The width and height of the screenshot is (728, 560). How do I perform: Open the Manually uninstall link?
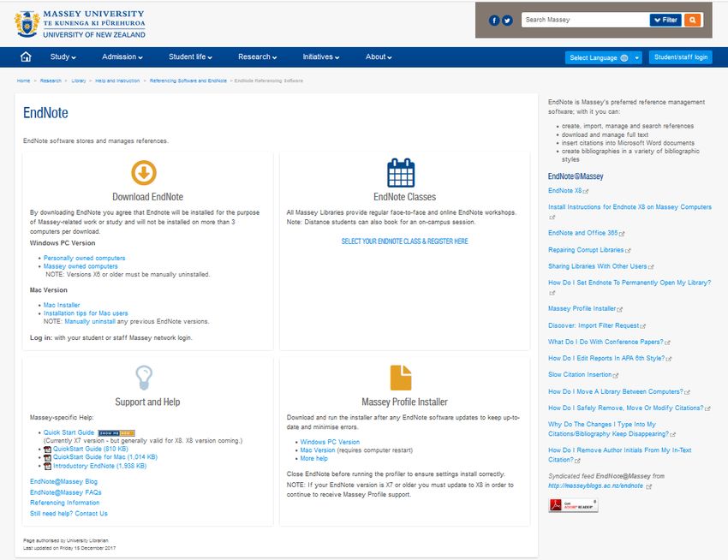(90, 321)
